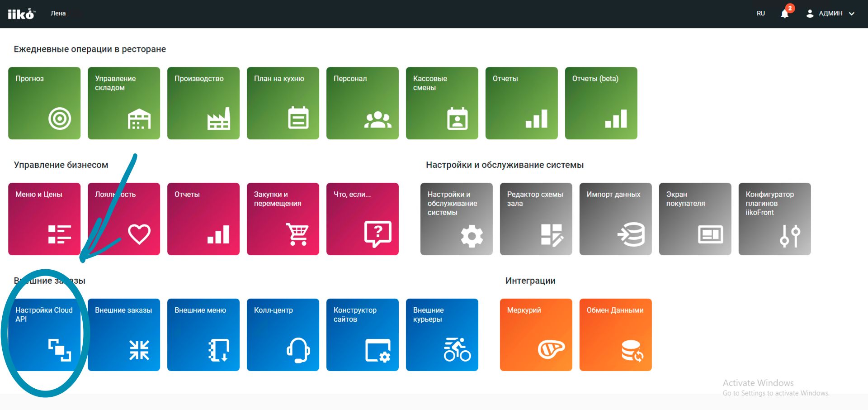
Task: Open the Прогноз forecast tile
Action: point(44,103)
